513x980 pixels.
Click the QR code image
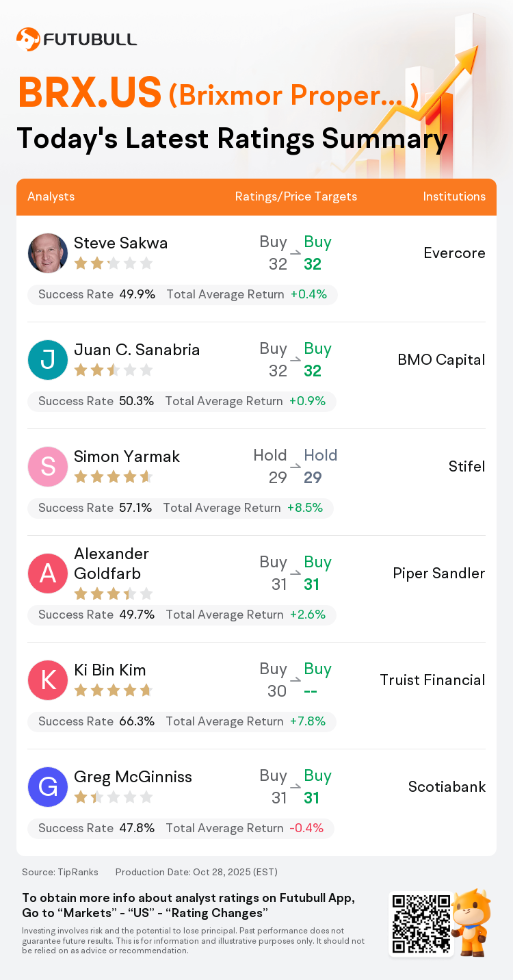pyautogui.click(x=421, y=923)
